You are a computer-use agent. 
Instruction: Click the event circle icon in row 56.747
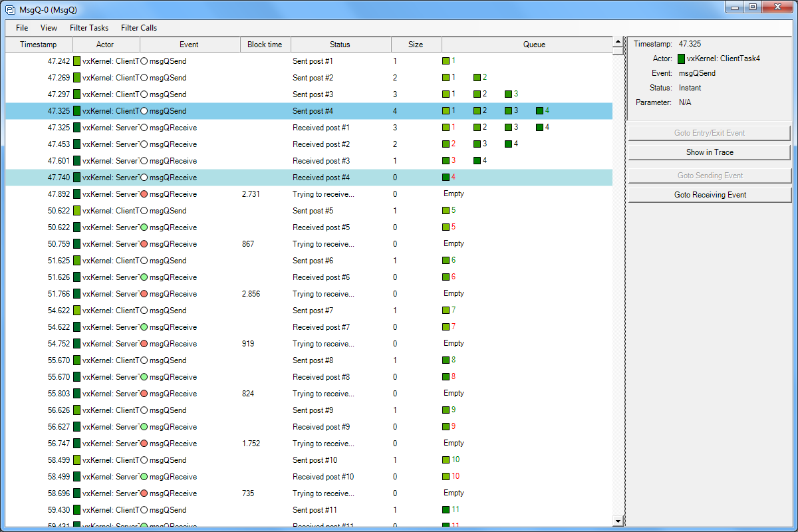(144, 444)
